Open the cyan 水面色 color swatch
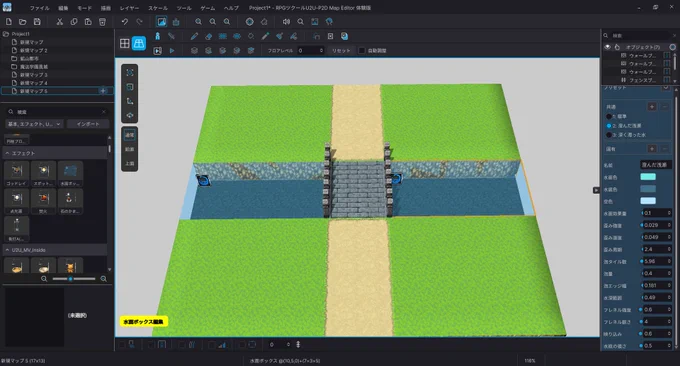The height and width of the screenshot is (366, 680). [648, 176]
